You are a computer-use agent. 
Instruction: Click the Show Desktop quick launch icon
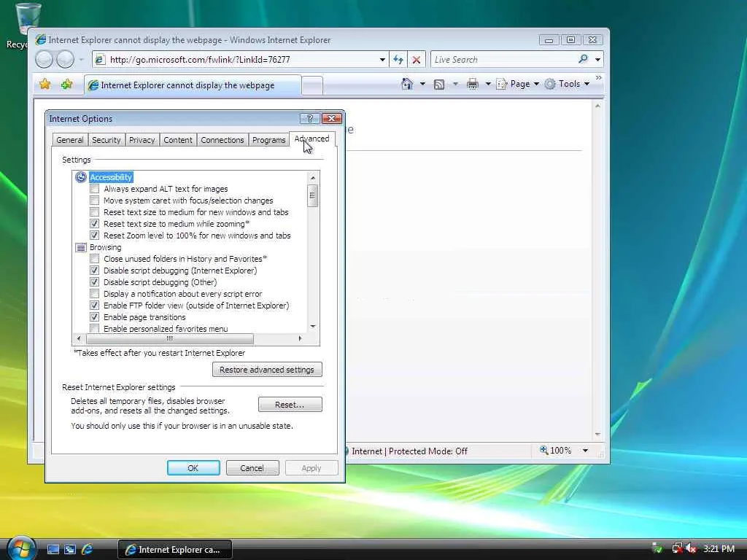53,550
